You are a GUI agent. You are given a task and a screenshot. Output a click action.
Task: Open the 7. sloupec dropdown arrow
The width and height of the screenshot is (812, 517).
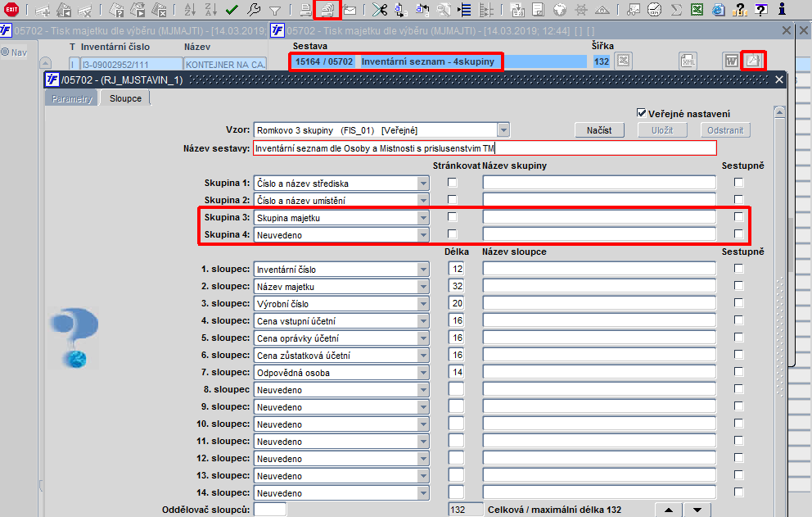(423, 372)
